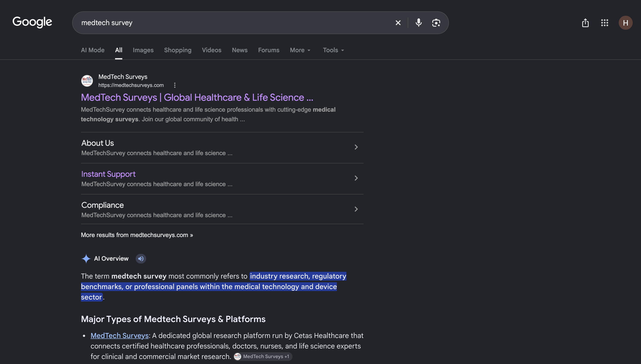Play AI Overview audio with speaker icon
Viewport: 641px width, 364px height.
click(x=141, y=258)
